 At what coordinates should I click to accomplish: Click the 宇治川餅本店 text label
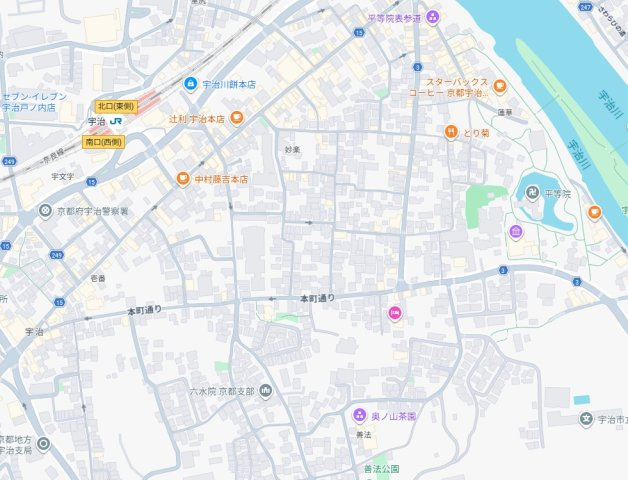point(229,85)
